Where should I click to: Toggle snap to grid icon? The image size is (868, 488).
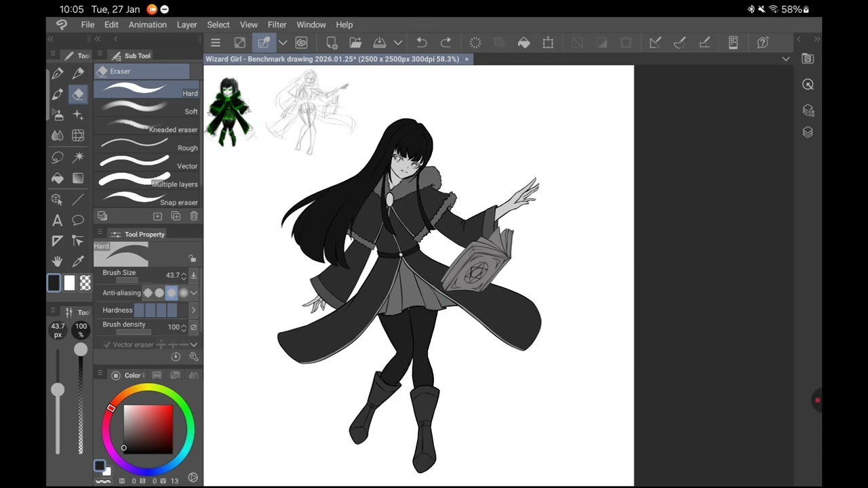[x=704, y=43]
